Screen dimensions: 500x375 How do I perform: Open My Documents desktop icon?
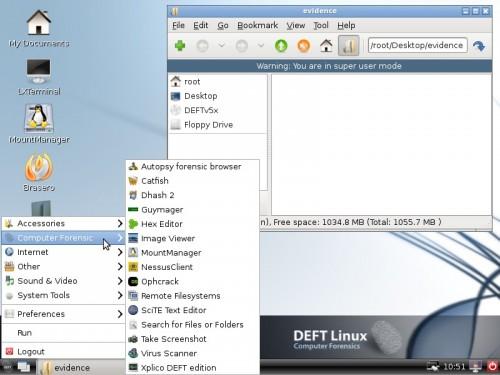(x=39, y=28)
